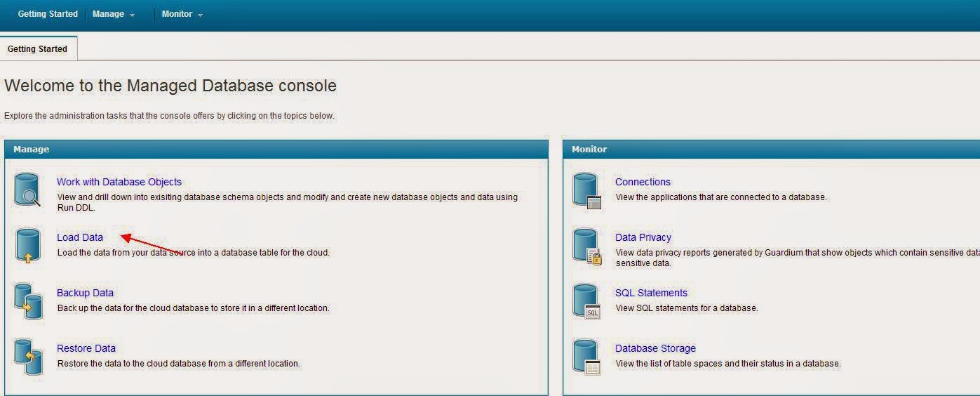Screen dimensions: 980x396
Task: Click the Connections database icon
Action: [x=587, y=191]
